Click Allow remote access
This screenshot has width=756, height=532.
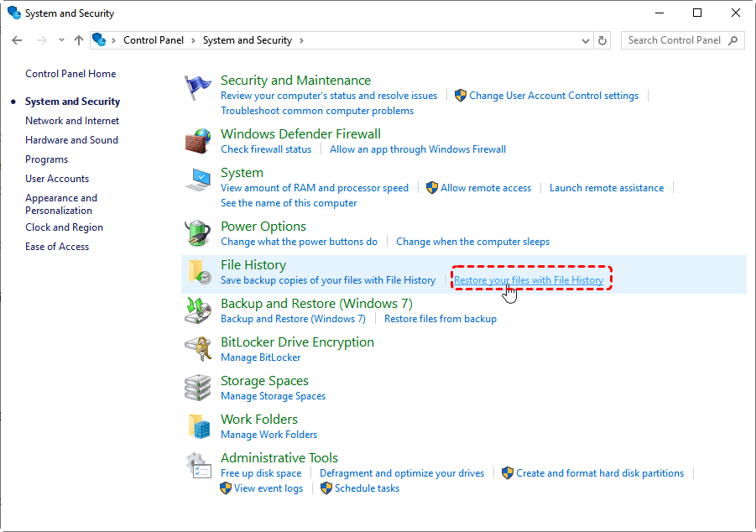pos(486,188)
